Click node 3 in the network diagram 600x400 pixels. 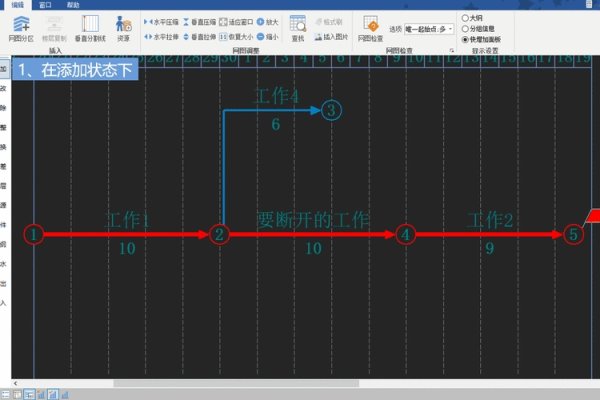(x=332, y=110)
